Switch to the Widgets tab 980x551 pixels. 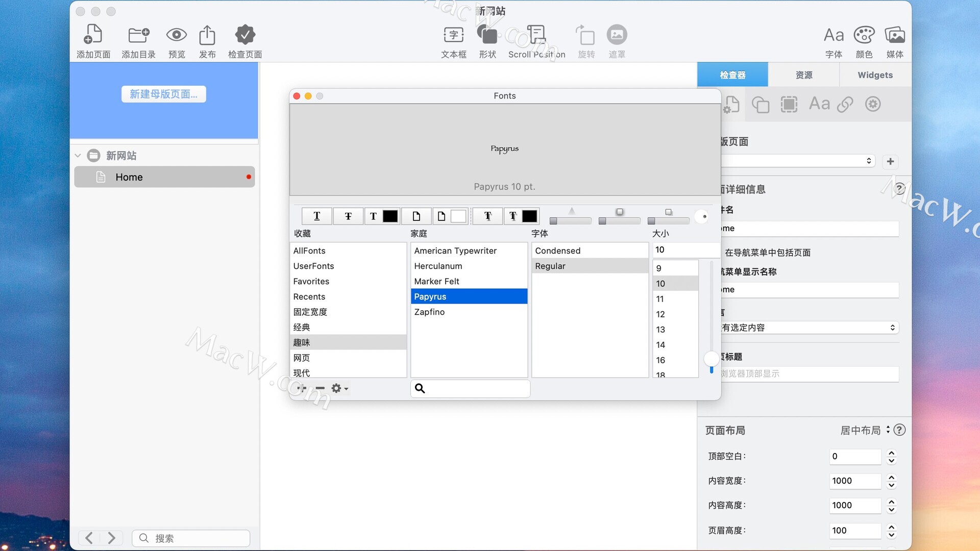(x=875, y=75)
